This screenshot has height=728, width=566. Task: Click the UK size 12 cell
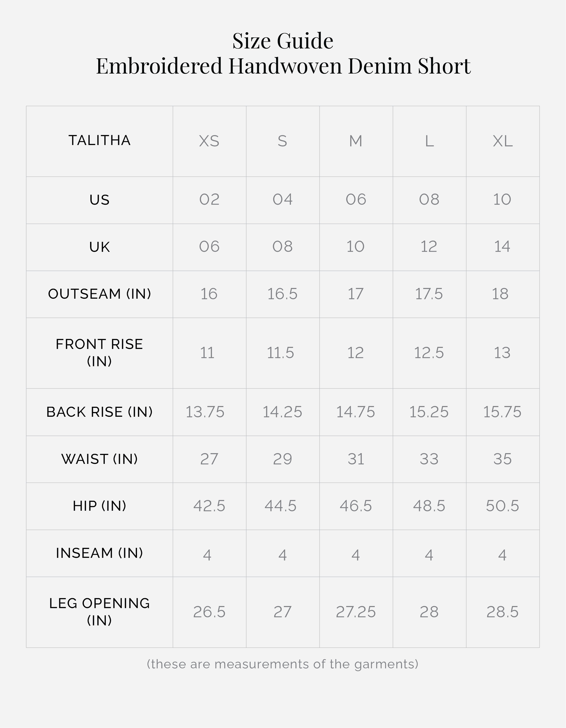click(428, 247)
